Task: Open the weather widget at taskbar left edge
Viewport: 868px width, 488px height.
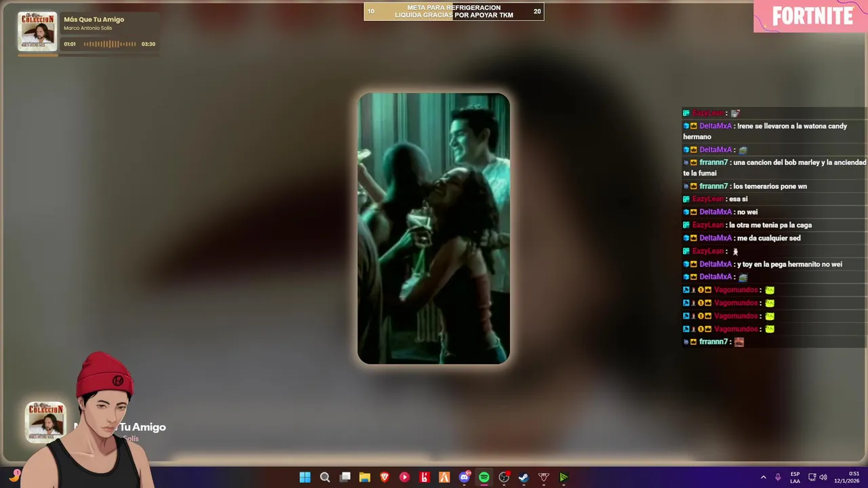Action: pos(14,476)
